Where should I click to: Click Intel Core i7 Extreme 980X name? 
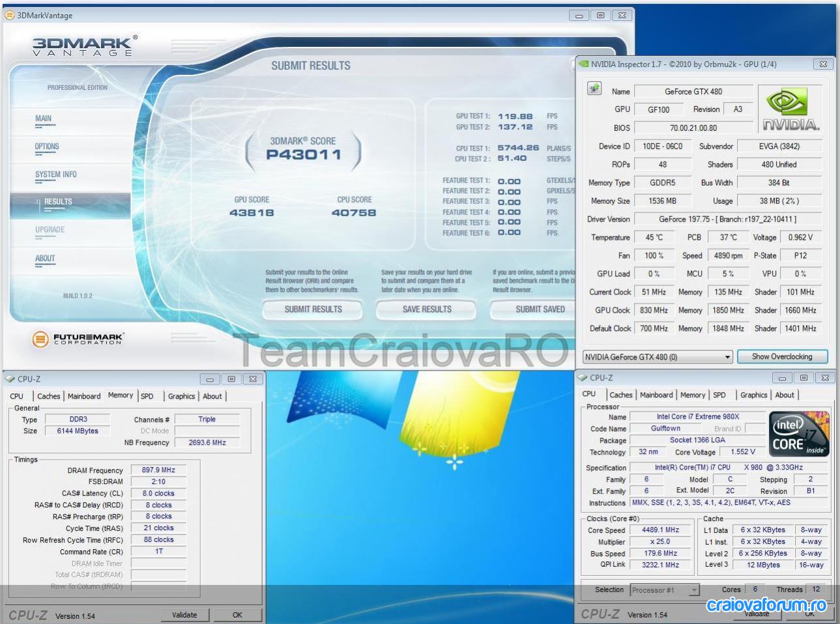click(697, 417)
